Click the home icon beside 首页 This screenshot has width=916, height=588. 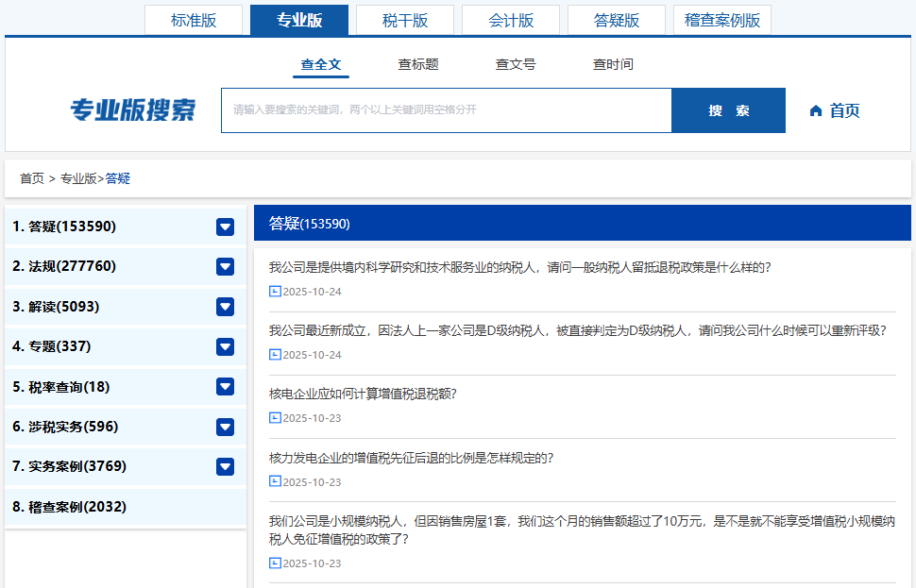816,110
